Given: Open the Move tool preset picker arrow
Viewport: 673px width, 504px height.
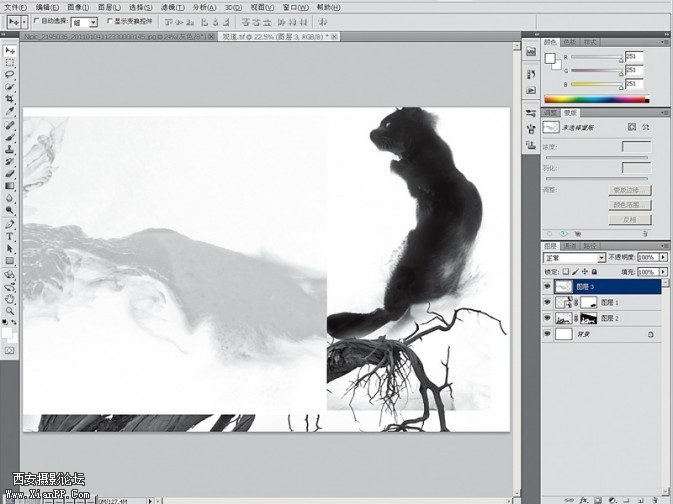Looking at the screenshot, I should (x=24, y=21).
